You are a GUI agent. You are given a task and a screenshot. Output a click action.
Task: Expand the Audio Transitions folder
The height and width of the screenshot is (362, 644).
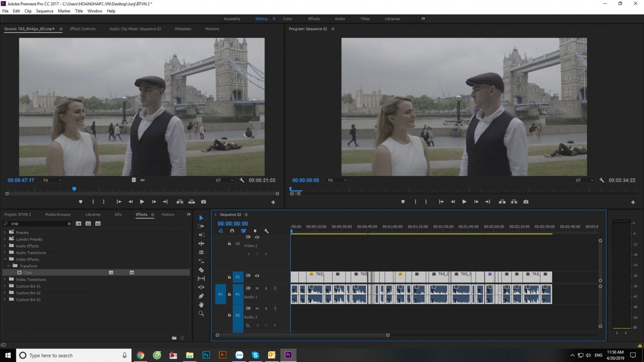[5, 253]
